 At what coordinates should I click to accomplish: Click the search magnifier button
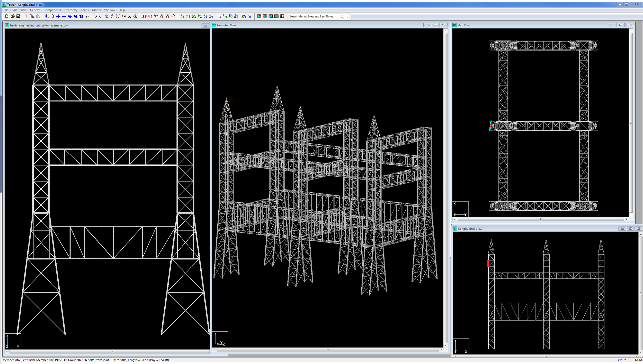(342, 16)
